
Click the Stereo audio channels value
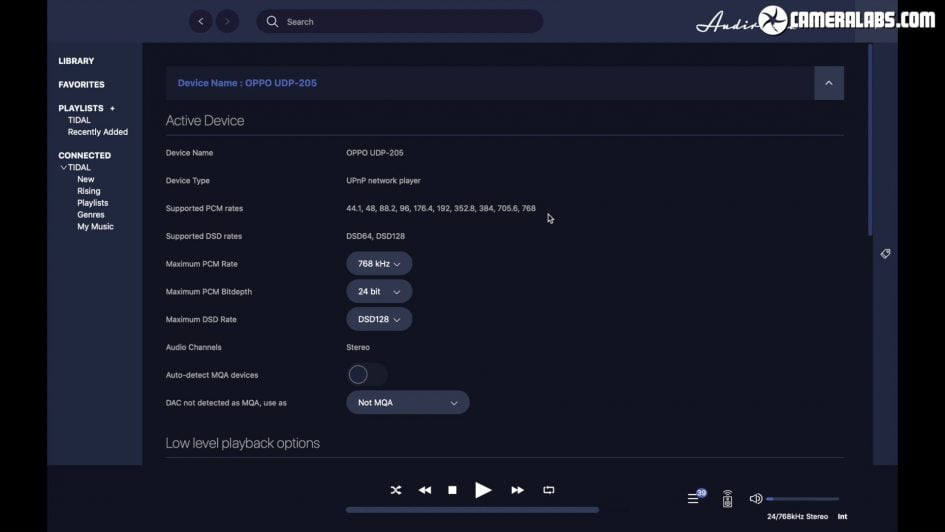tap(358, 347)
